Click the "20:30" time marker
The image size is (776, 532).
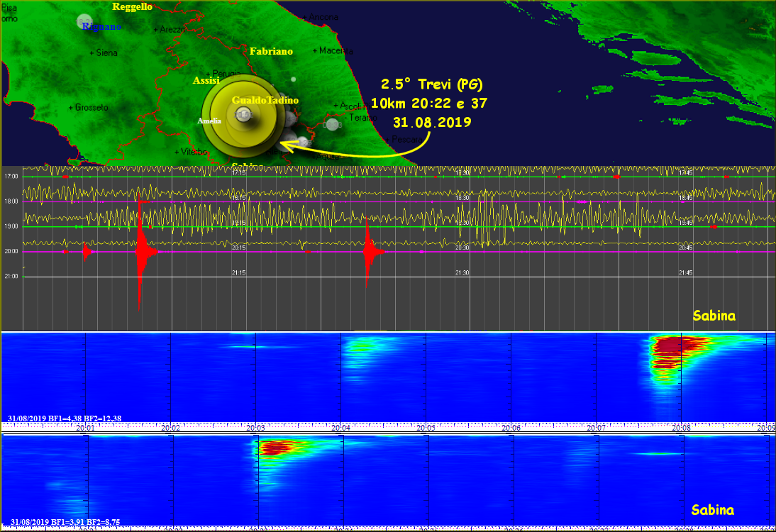pyautogui.click(x=462, y=248)
